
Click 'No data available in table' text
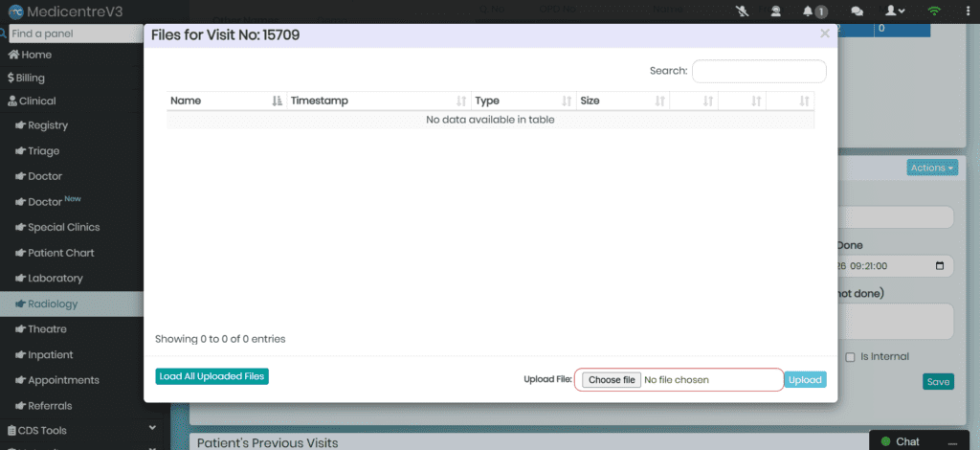click(490, 120)
